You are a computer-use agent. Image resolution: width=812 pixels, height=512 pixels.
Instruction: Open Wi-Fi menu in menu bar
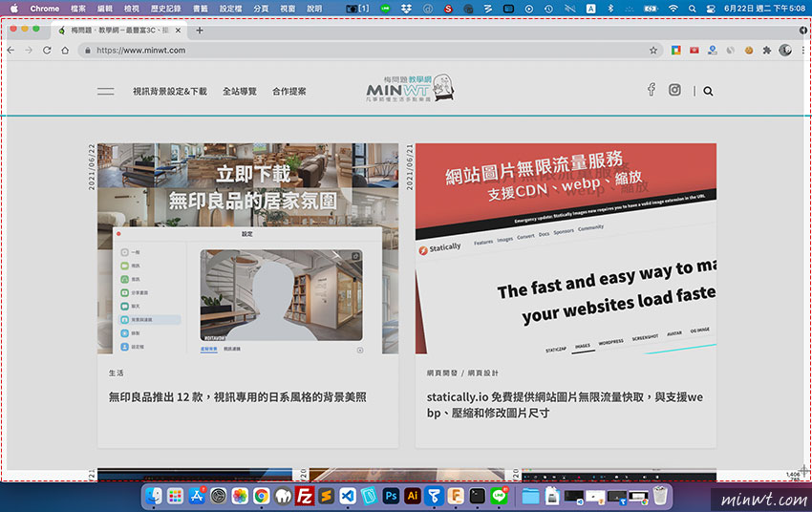[673, 9]
